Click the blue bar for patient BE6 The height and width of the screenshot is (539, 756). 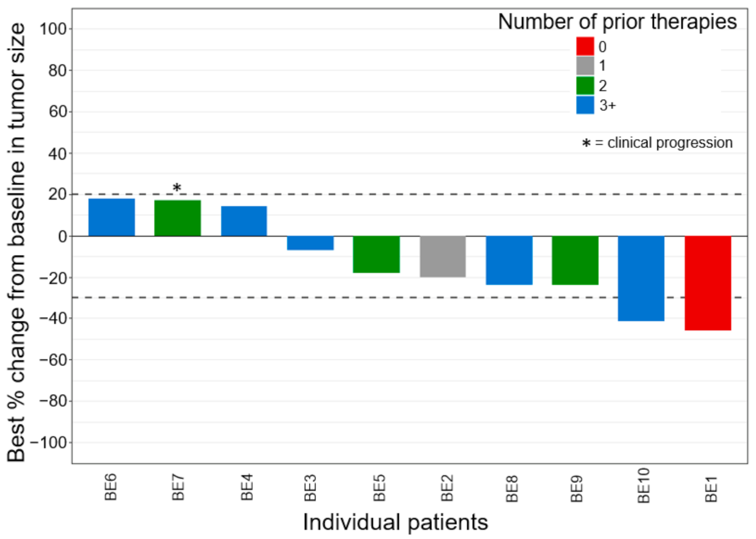[x=112, y=217]
